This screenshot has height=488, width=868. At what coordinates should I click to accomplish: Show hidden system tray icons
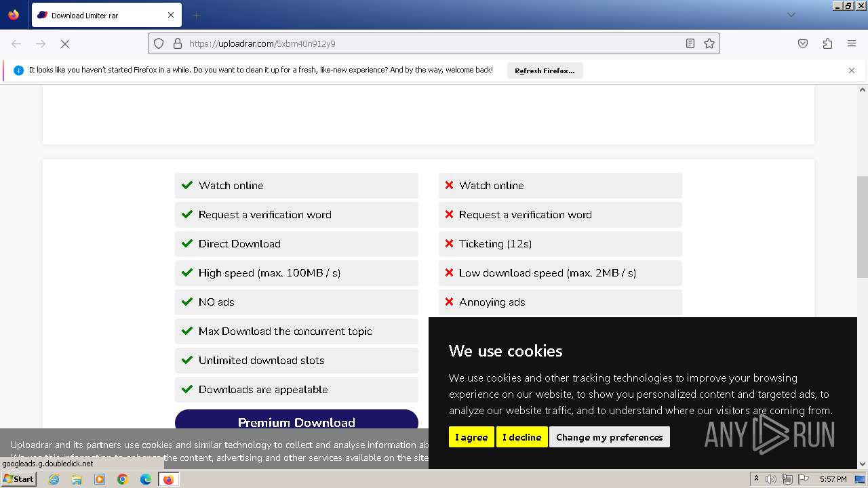[756, 479]
